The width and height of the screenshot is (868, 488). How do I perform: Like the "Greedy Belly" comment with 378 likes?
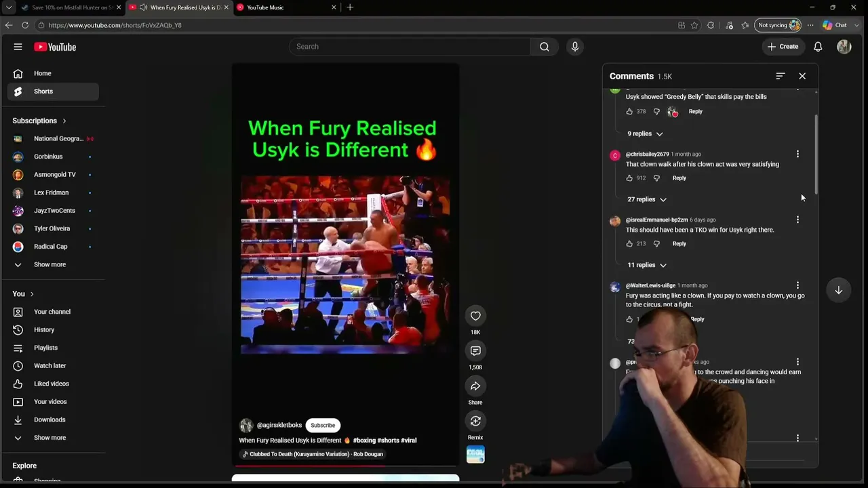coord(629,112)
